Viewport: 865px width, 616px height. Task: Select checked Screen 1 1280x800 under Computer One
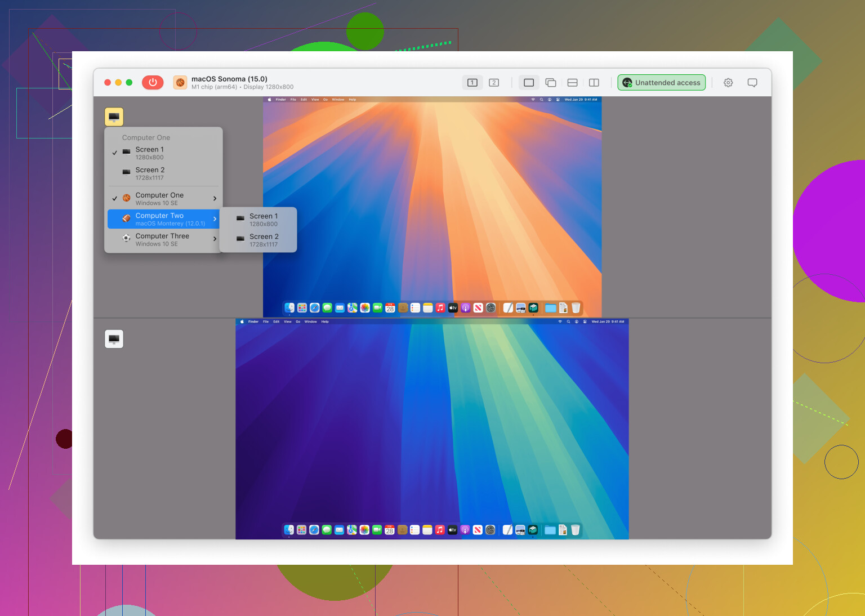tap(163, 153)
